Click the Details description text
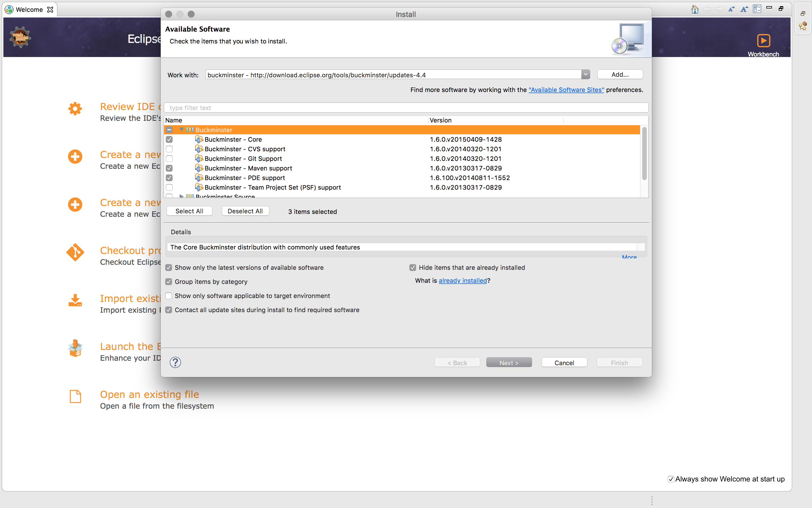The width and height of the screenshot is (812, 508). point(265,247)
